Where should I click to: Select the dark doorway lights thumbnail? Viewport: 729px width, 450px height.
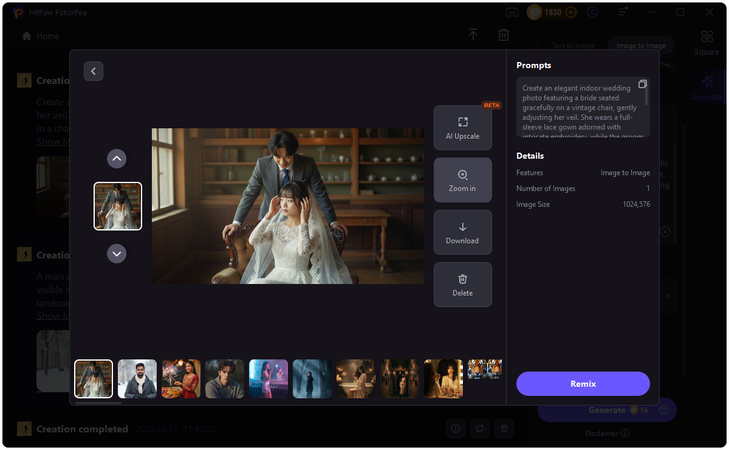(399, 379)
